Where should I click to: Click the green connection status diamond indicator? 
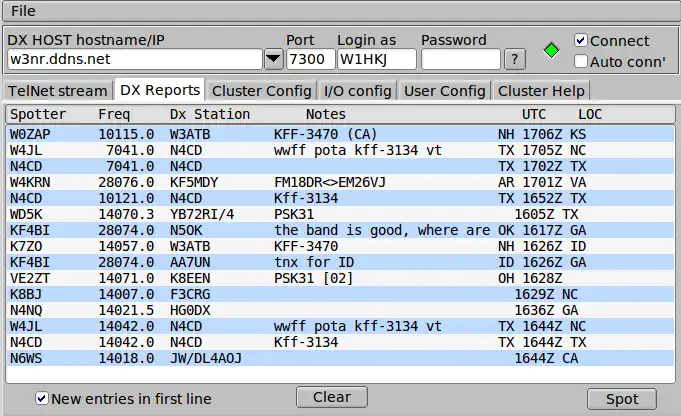[550, 50]
